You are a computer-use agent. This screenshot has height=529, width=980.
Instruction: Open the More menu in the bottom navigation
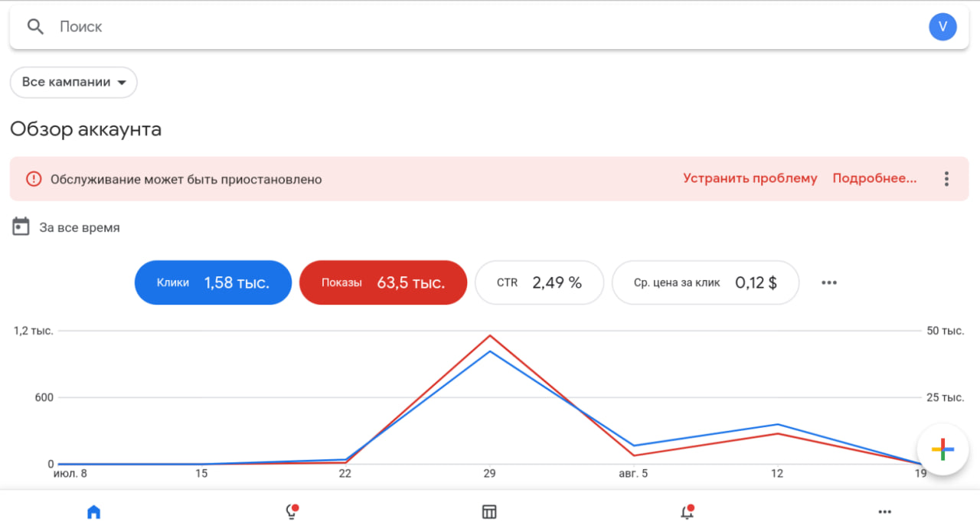tap(884, 512)
